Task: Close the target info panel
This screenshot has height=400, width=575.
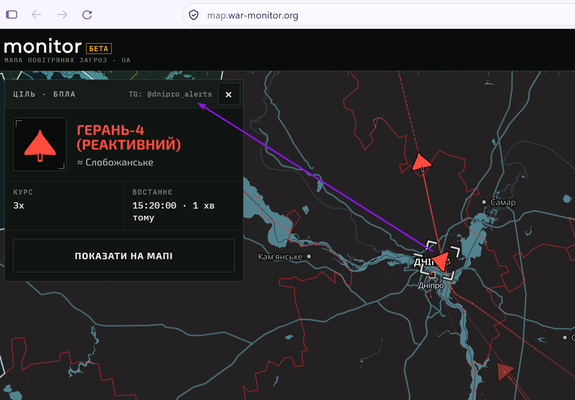Action: [x=228, y=95]
